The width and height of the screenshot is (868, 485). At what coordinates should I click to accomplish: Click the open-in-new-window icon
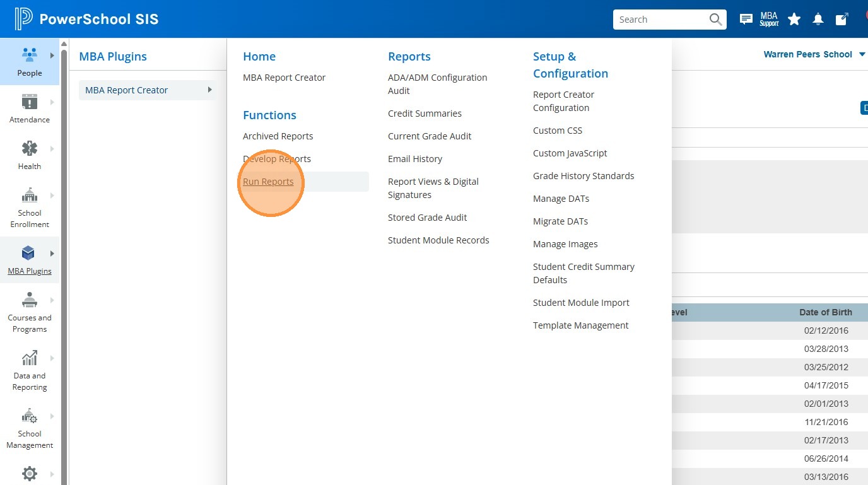842,20
